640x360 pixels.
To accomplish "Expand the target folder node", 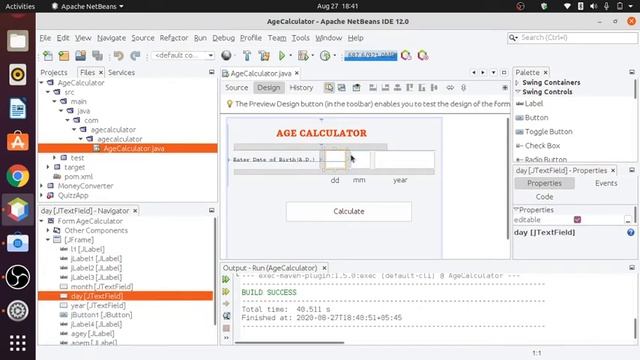I will (48, 167).
